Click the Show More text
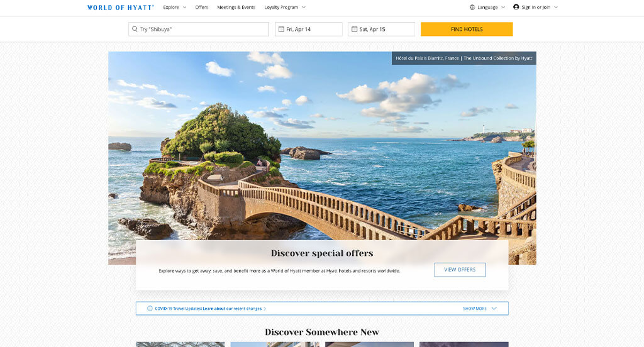 point(475,309)
